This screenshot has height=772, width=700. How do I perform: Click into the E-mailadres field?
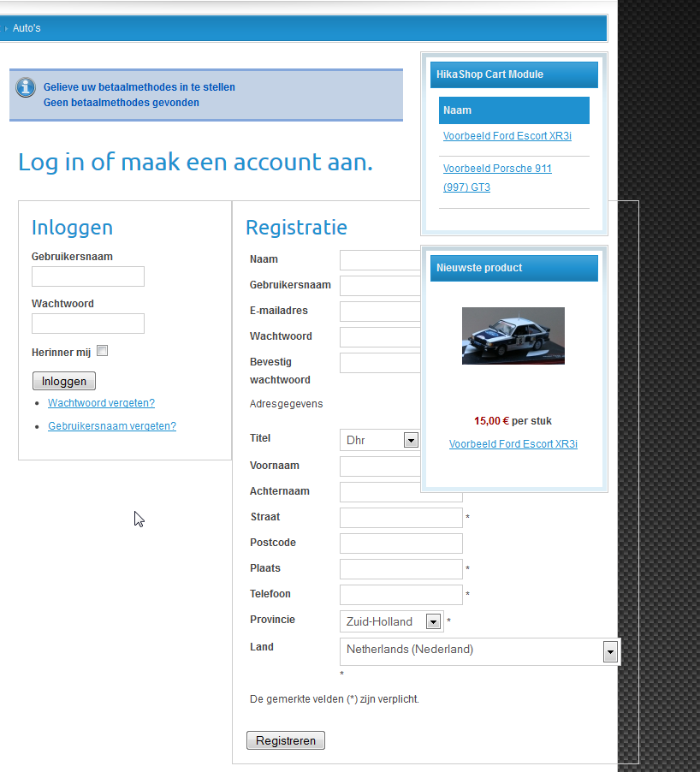pos(380,312)
